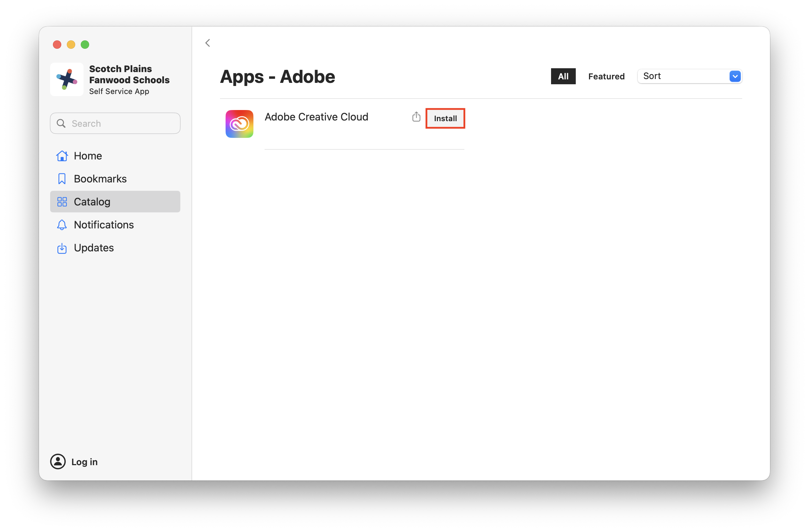The width and height of the screenshot is (809, 532).
Task: Click the share icon beside Adobe Creative Cloud
Action: (416, 117)
